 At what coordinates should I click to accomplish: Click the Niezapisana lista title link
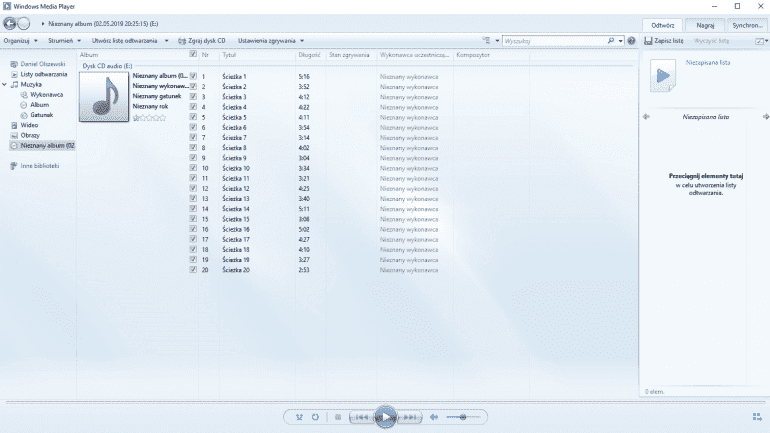(x=708, y=63)
